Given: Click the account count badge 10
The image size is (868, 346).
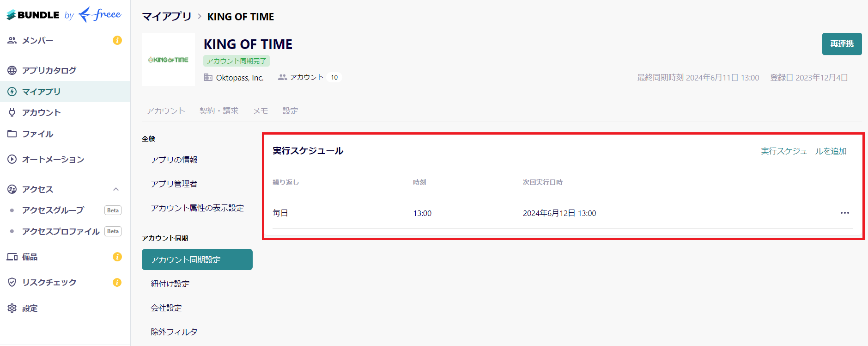Looking at the screenshot, I should [334, 77].
